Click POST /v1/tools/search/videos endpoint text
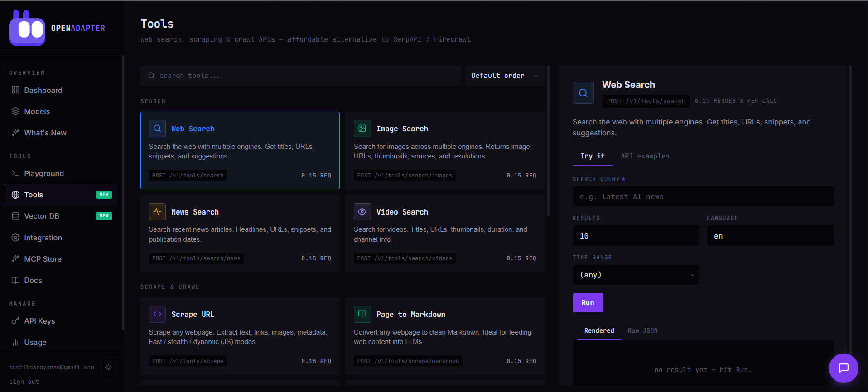 point(405,258)
